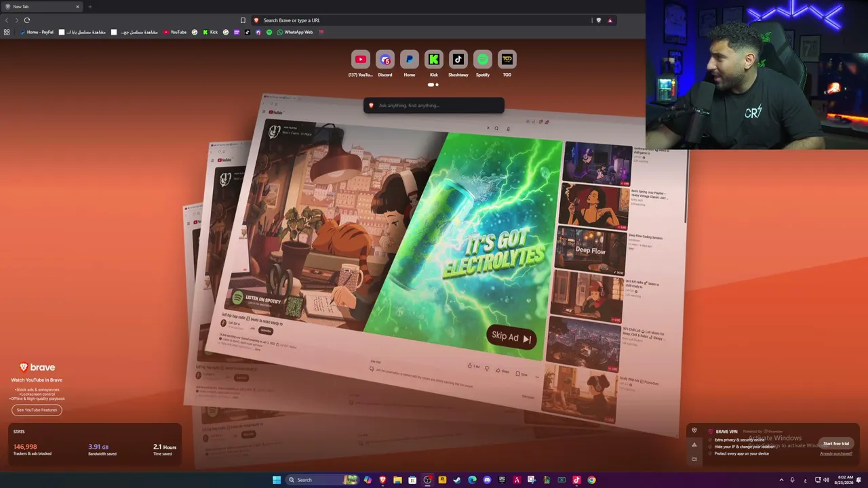Close the 'New Tab' tab
The height and width of the screenshot is (488, 868).
click(77, 7)
